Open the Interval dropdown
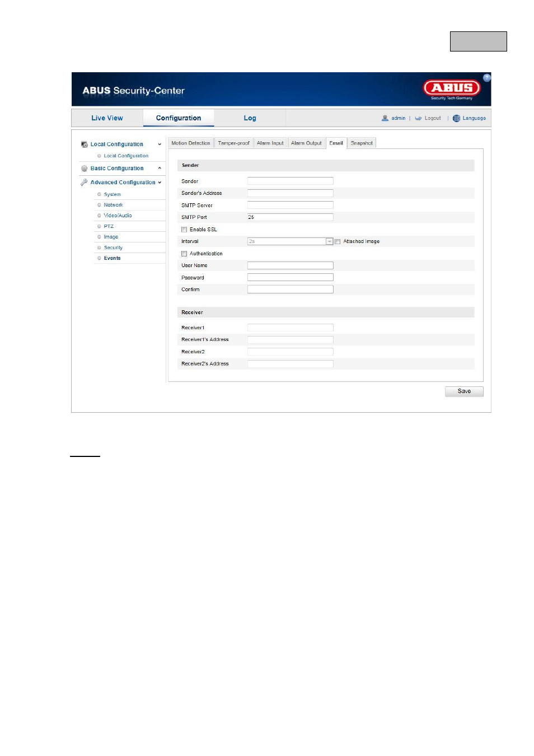 [x=291, y=241]
